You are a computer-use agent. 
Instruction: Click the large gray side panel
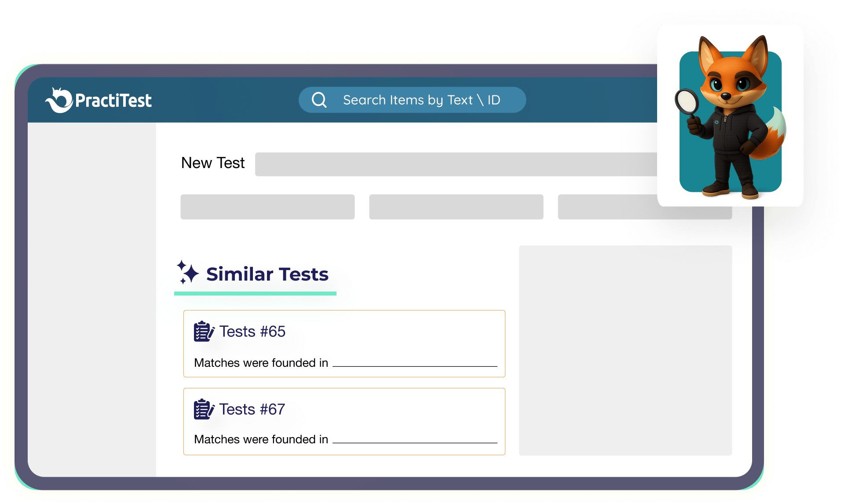click(625, 350)
